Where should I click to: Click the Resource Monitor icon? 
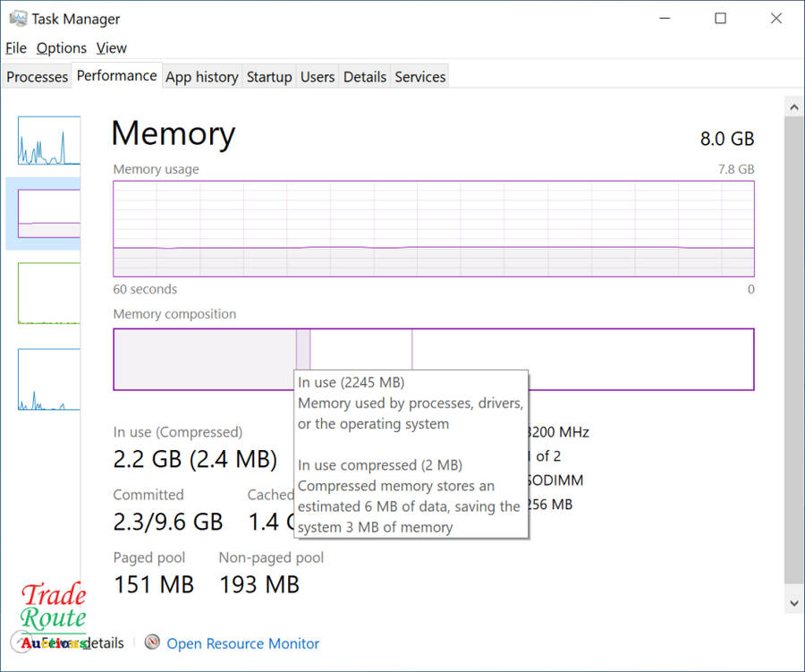(153, 643)
